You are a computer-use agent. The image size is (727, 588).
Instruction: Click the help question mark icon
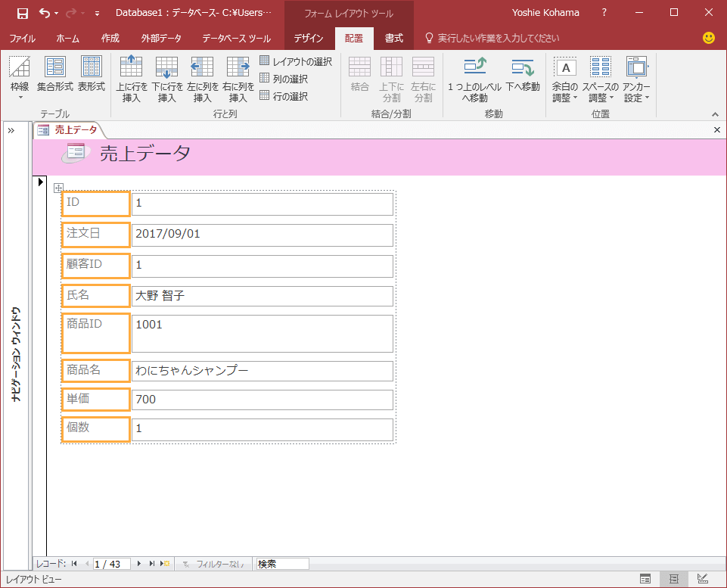pos(604,13)
